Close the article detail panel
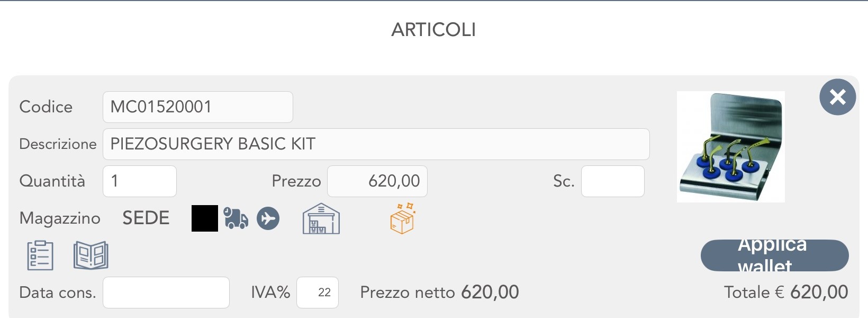868x318 pixels. [837, 97]
